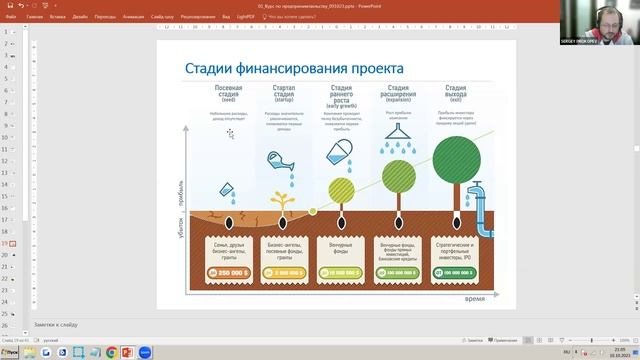Click the 250 000 $ seed amount badge
Viewport: 640px width, 360px height.
[x=229, y=272]
